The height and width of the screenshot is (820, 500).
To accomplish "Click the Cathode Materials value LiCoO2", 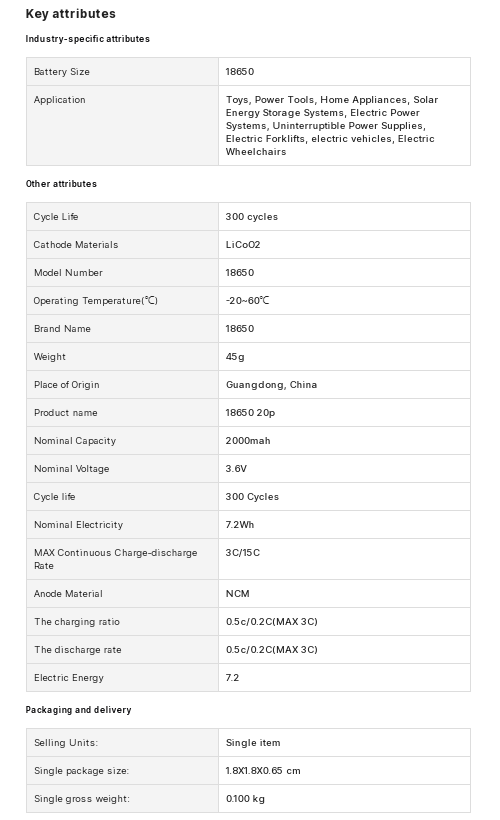I will tap(243, 245).
